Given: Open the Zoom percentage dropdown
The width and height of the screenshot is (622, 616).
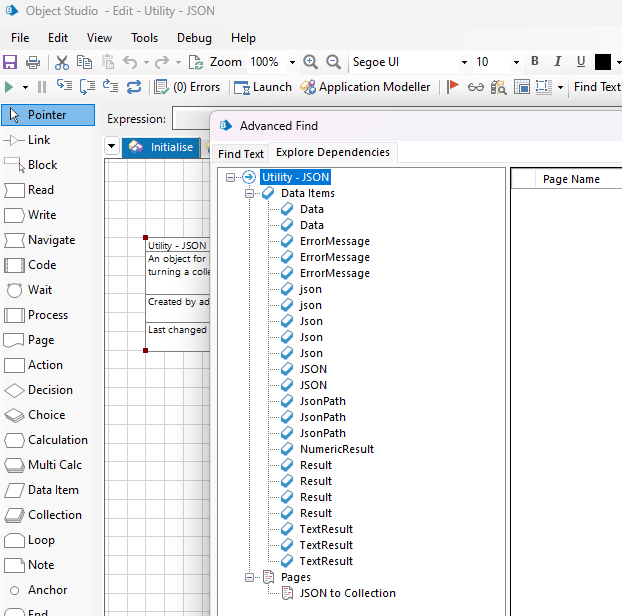Looking at the screenshot, I should (x=292, y=62).
